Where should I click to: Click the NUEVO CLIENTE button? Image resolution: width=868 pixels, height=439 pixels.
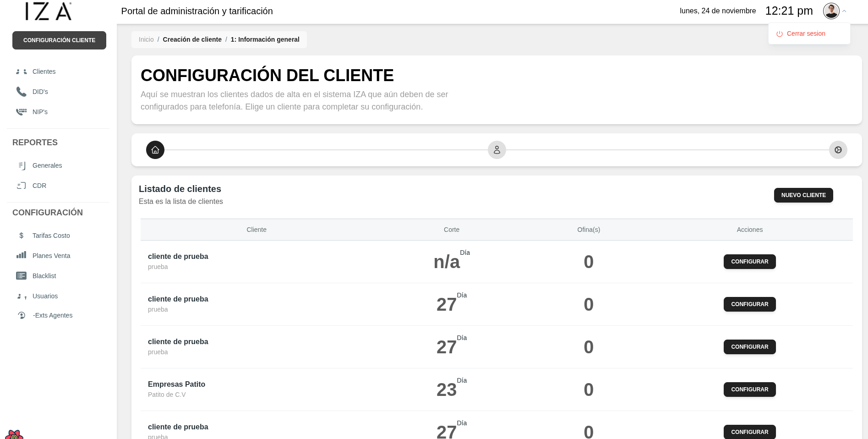[803, 195]
